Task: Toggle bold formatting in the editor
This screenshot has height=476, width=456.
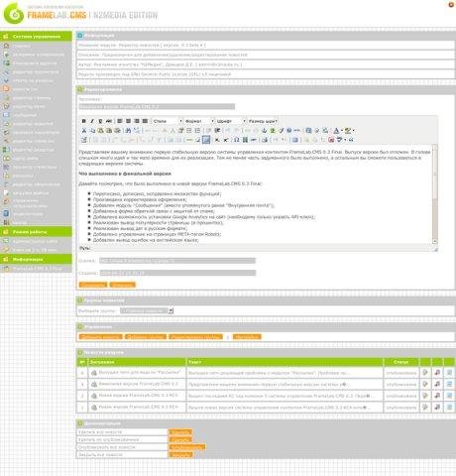Action: point(83,121)
